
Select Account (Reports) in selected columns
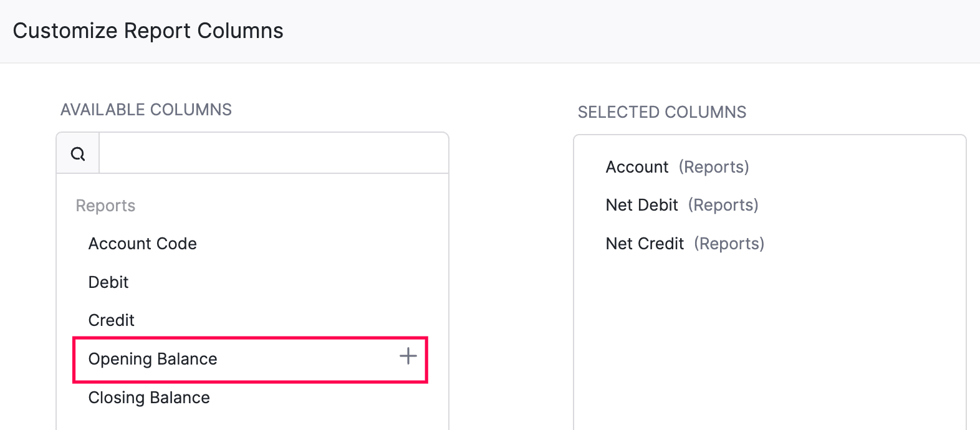click(x=637, y=166)
